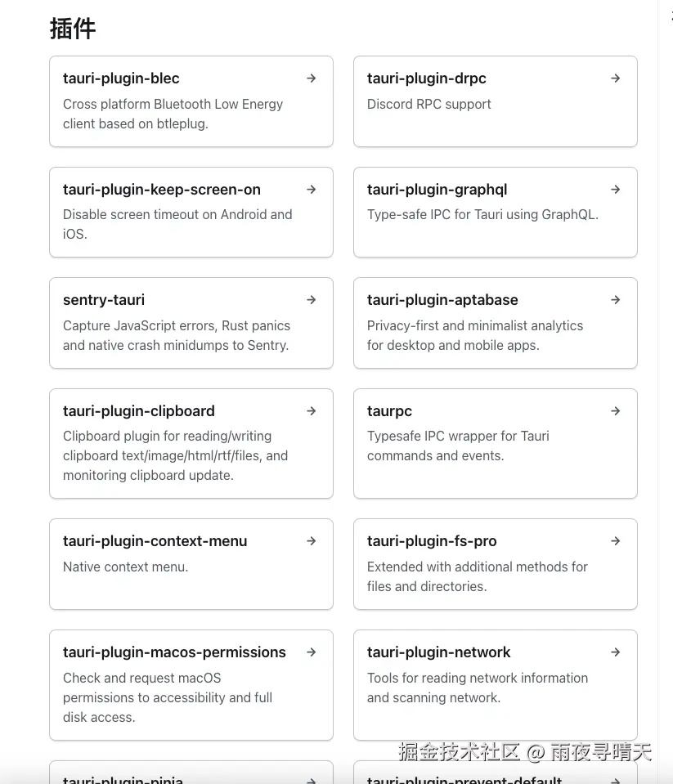
Task: Click arrow icon on tauri-plugin-macos-permissions card
Action: click(312, 652)
